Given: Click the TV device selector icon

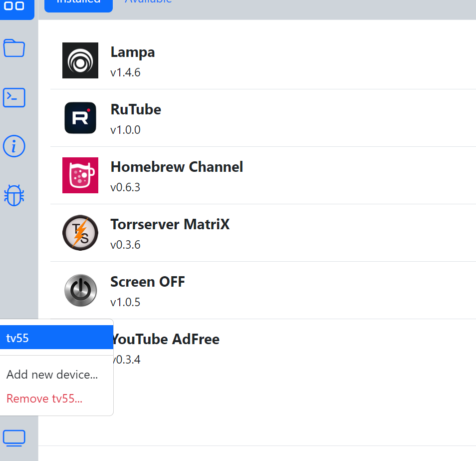Looking at the screenshot, I should [14, 438].
